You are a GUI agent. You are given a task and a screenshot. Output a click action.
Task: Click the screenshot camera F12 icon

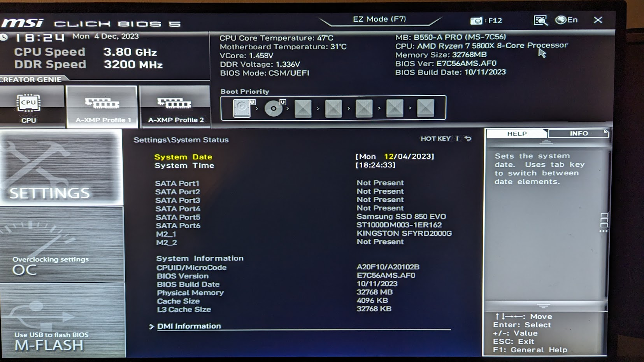coord(476,21)
